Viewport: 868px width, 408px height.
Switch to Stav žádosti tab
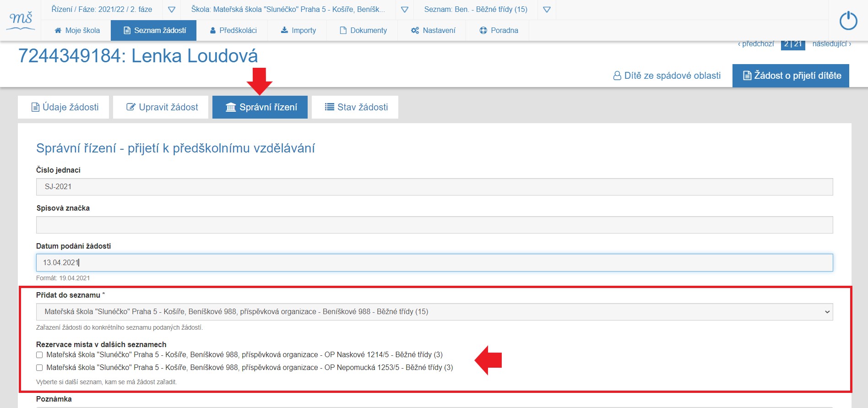[x=355, y=107]
